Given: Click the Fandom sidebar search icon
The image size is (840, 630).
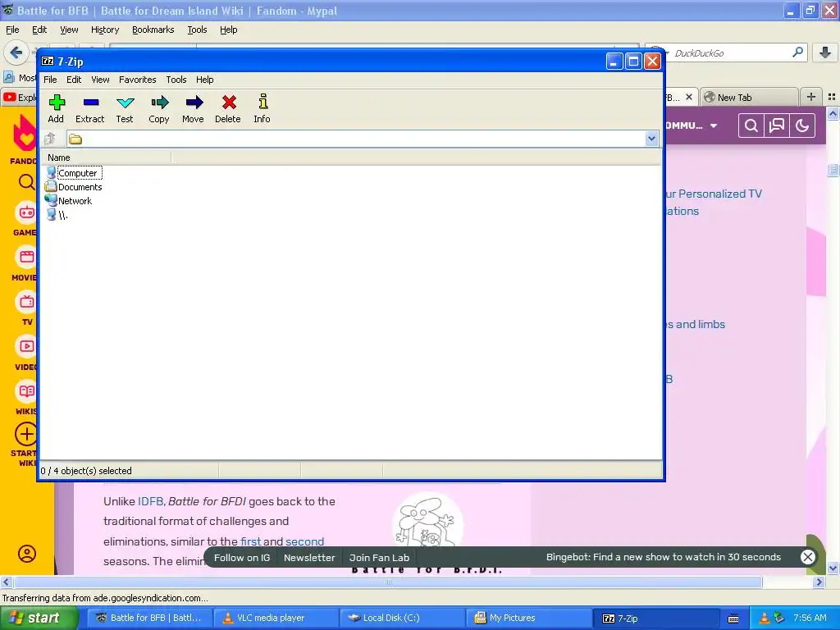Looking at the screenshot, I should point(26,182).
